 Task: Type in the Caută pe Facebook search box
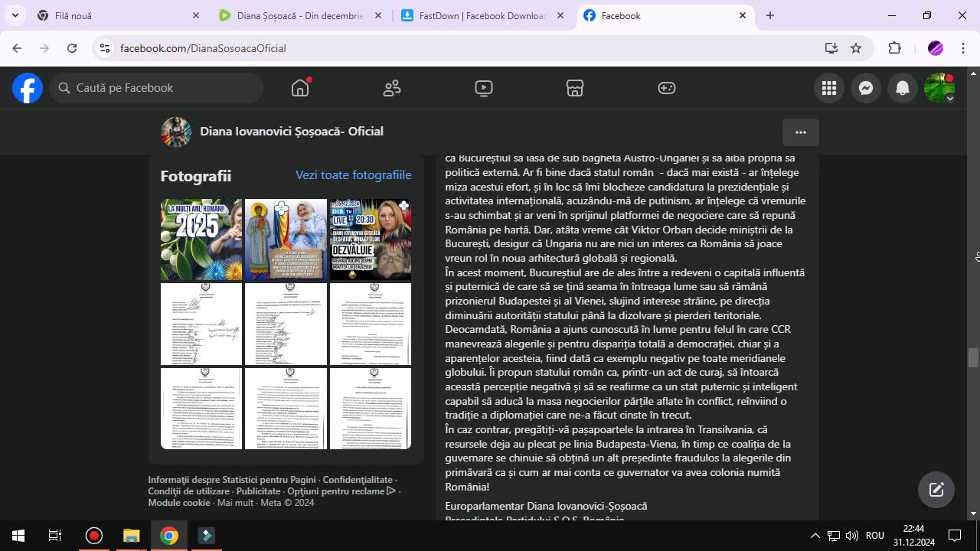[157, 88]
